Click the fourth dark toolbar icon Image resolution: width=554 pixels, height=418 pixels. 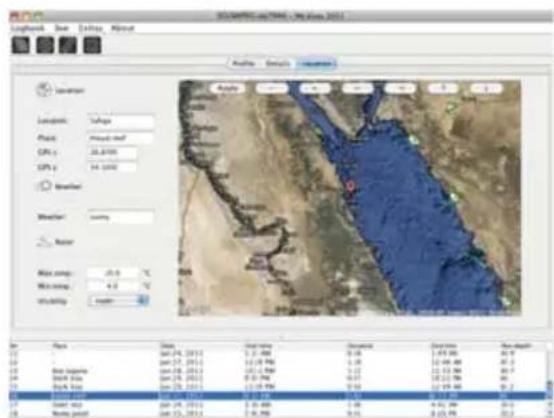click(x=92, y=45)
